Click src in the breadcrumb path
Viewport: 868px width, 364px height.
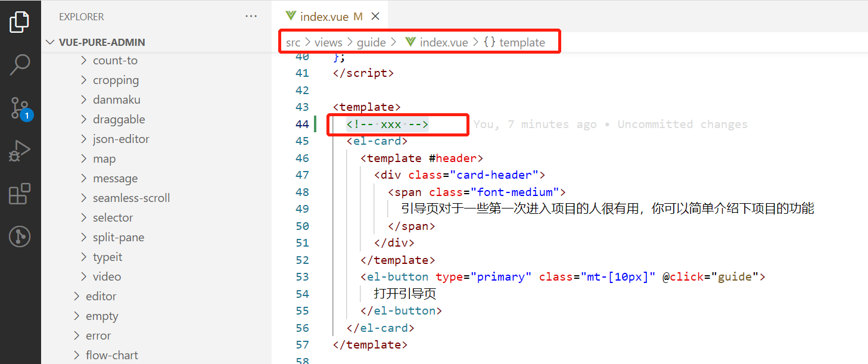293,42
